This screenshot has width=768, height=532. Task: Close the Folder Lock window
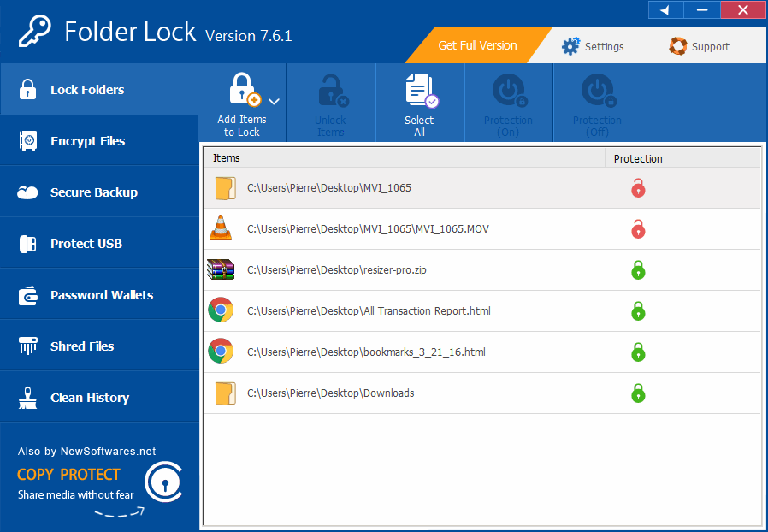tap(743, 9)
